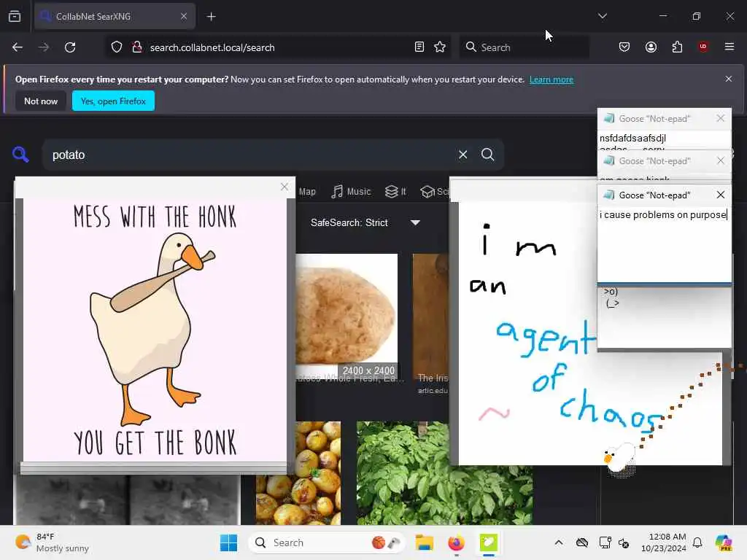
Task: Open Firefox from the taskbar
Action: 456,542
